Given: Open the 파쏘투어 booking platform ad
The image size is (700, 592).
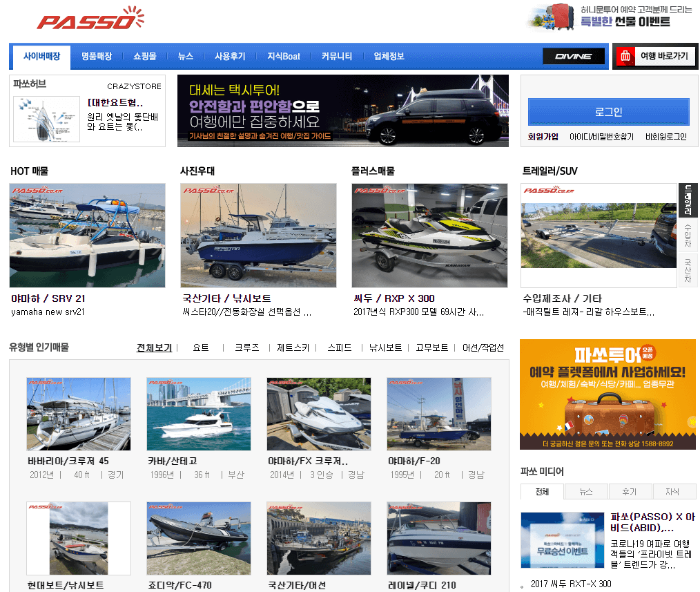Looking at the screenshot, I should [x=607, y=394].
